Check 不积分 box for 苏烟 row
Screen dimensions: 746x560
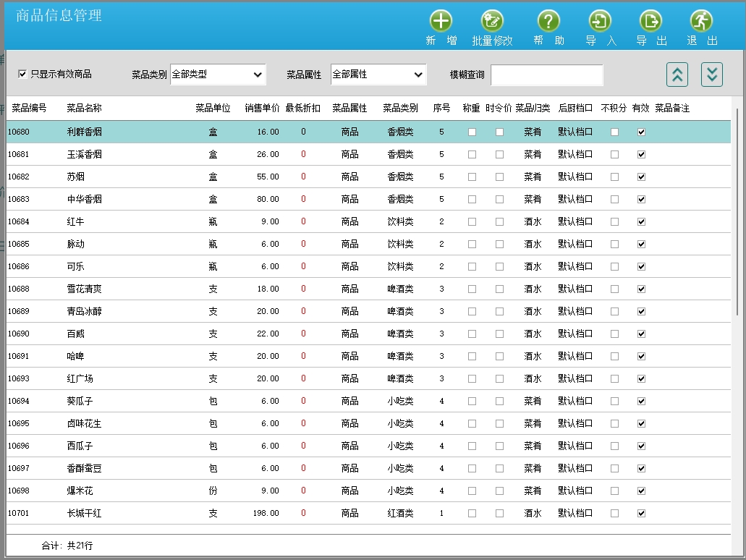[x=614, y=177]
